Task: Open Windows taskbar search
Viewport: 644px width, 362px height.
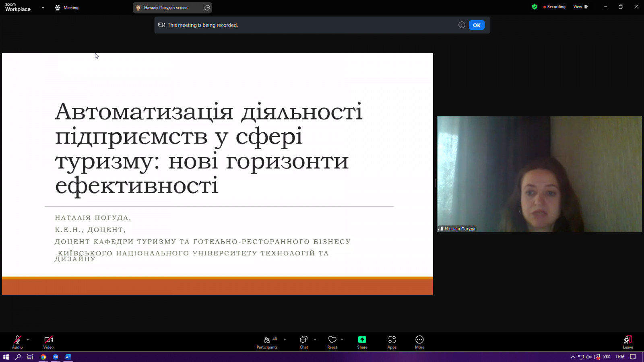Action: tap(18, 357)
